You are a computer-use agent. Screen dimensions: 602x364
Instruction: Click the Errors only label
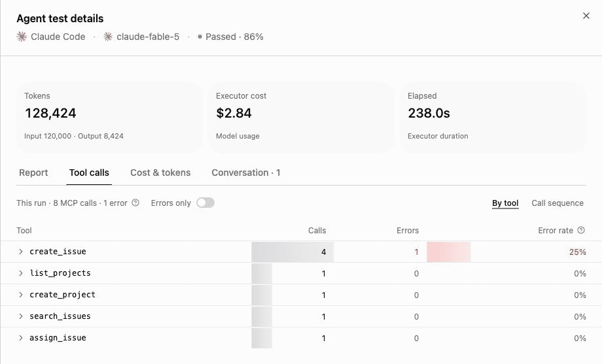tap(171, 203)
